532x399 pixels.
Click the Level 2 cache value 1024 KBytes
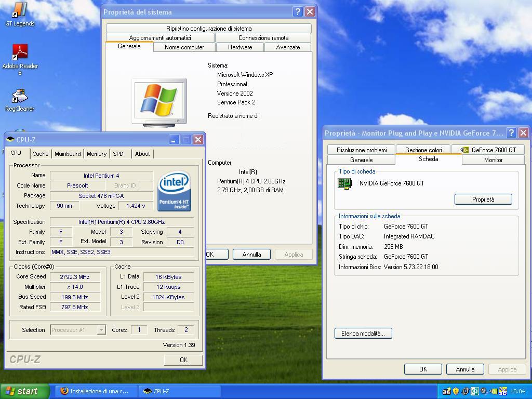168,297
